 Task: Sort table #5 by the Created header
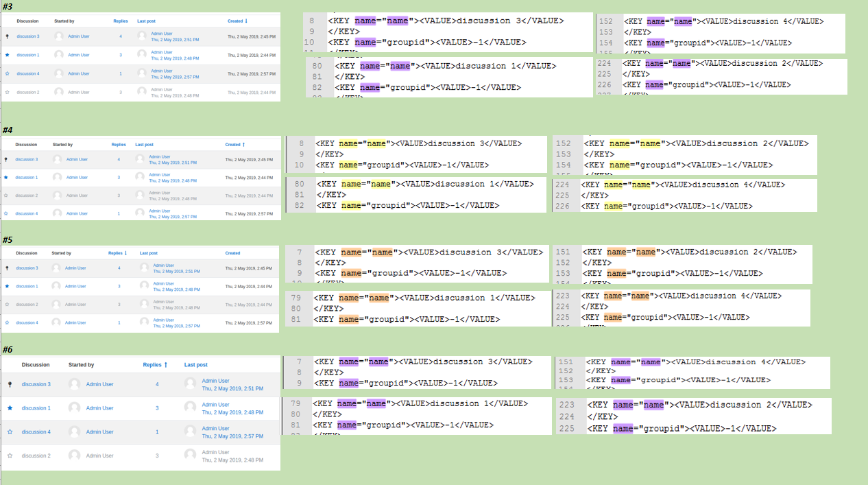point(232,253)
